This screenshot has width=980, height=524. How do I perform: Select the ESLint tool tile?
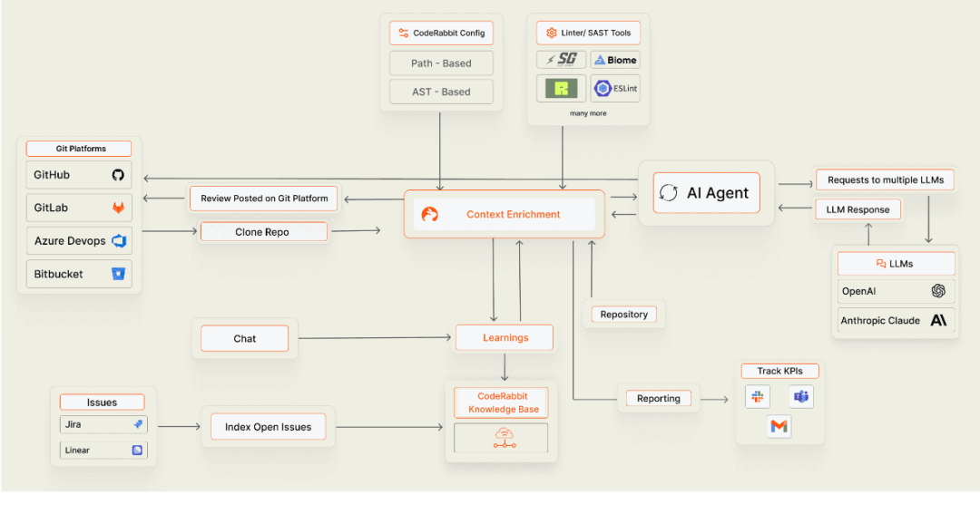[x=615, y=88]
